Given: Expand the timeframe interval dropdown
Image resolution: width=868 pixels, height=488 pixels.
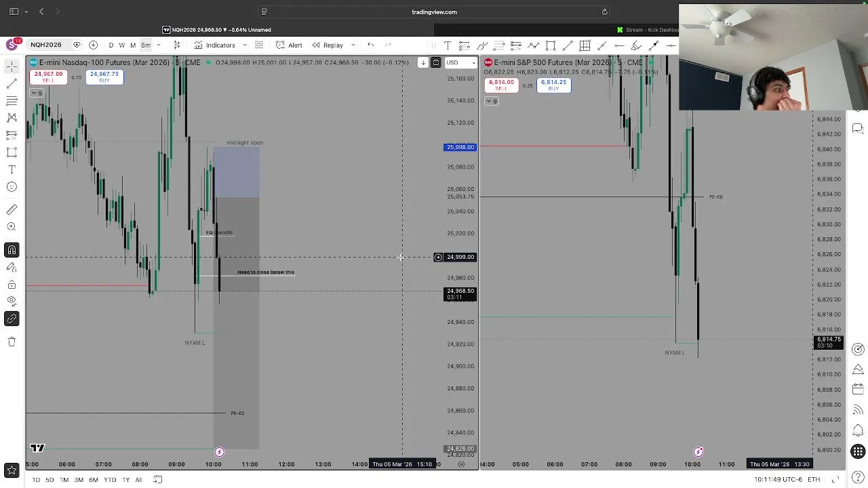Looking at the screenshot, I should (x=158, y=45).
